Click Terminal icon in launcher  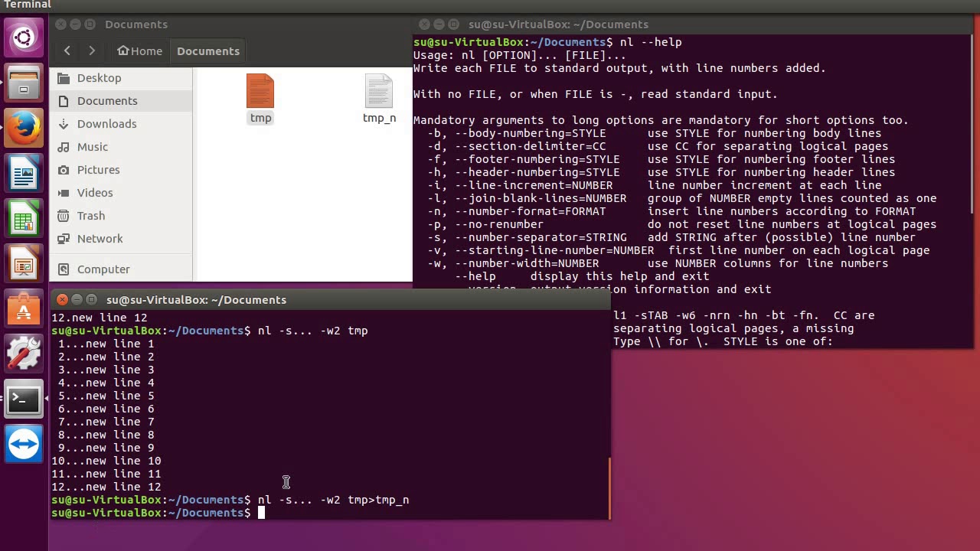[24, 399]
